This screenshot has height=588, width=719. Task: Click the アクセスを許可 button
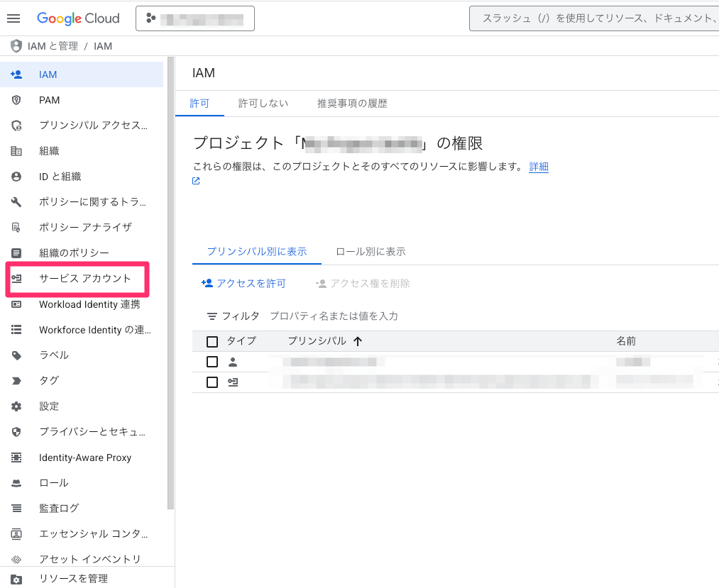tap(243, 284)
